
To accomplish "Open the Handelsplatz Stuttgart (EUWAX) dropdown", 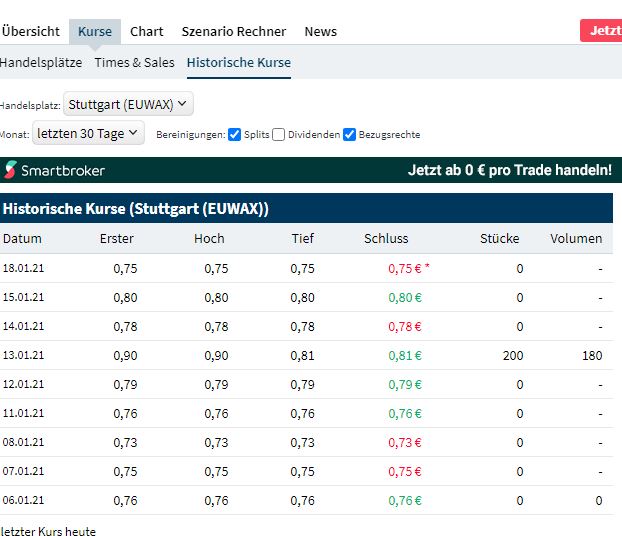I will [x=128, y=104].
